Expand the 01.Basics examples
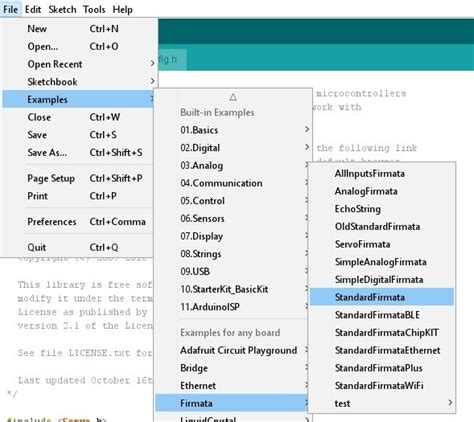This screenshot has height=422, width=474. coord(233,130)
